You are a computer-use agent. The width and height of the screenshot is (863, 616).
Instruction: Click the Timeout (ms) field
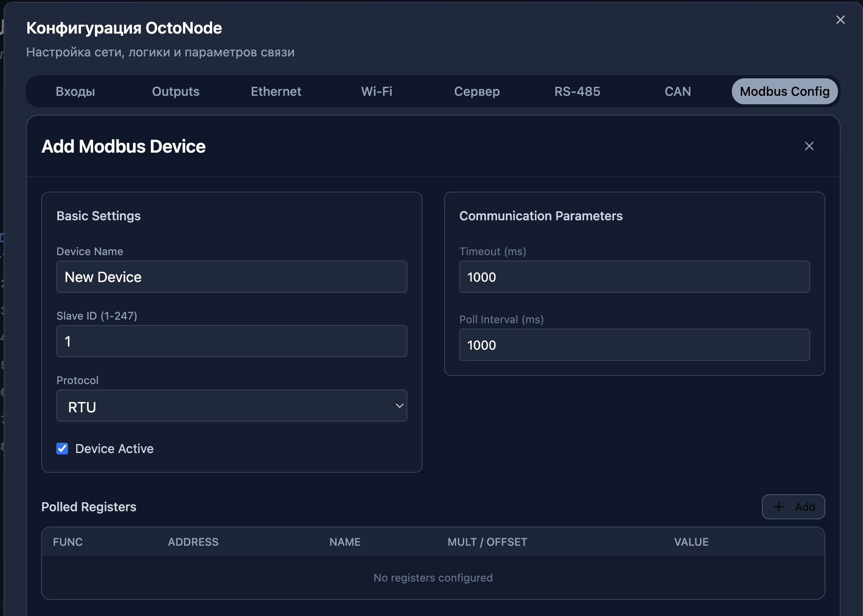point(634,277)
